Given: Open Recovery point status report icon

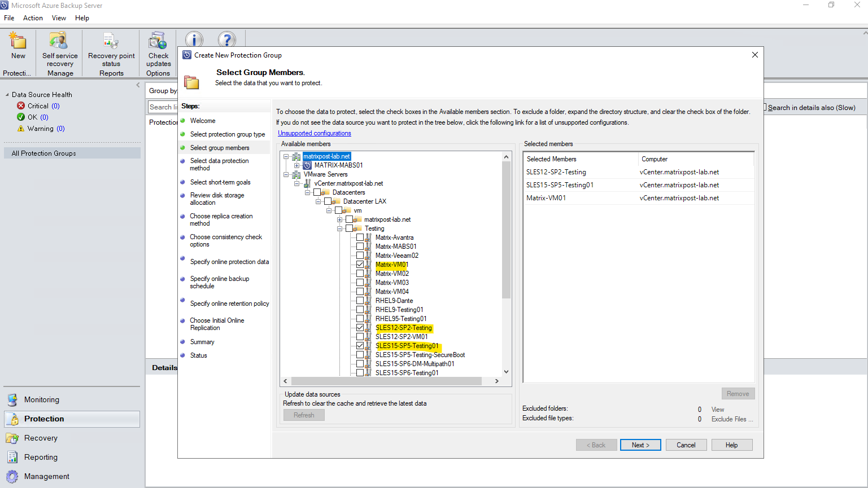Looking at the screenshot, I should (111, 41).
